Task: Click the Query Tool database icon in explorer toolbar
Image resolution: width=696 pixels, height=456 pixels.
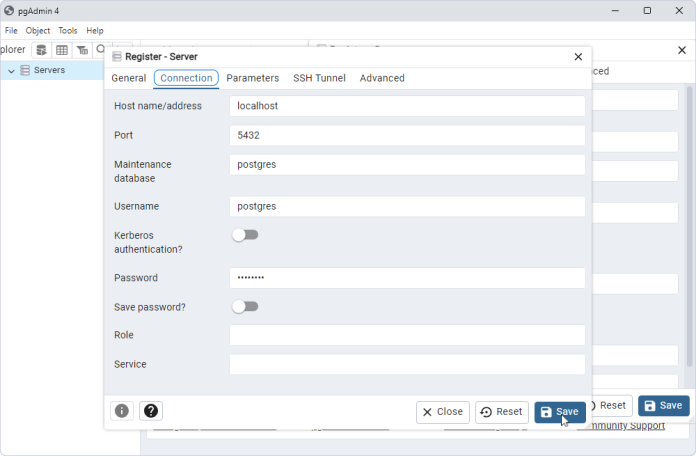Action: (41, 50)
